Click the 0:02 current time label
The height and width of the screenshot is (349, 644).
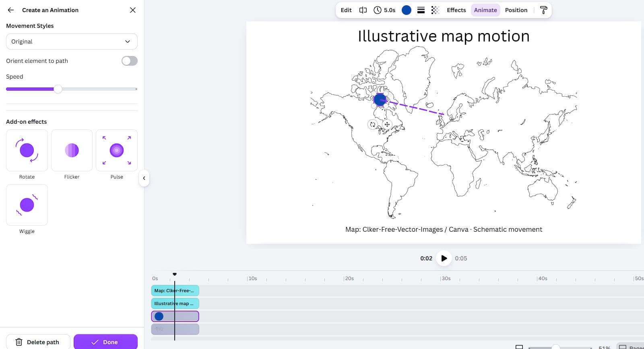pos(426,258)
